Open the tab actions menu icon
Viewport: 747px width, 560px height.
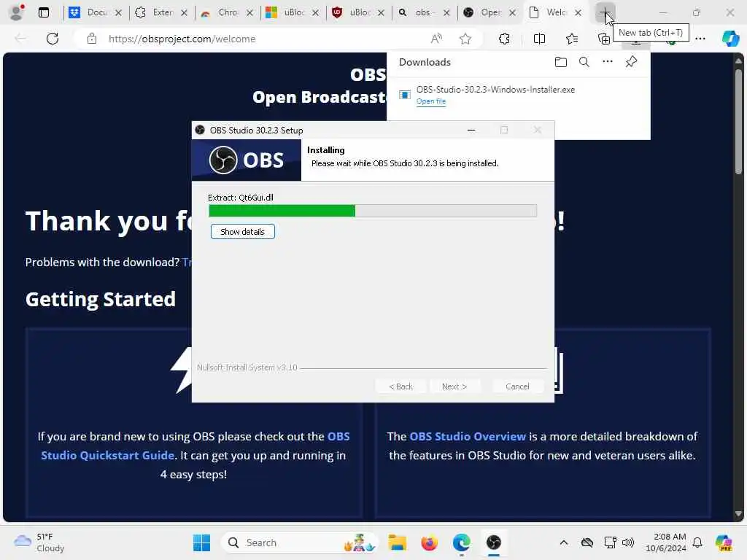point(43,12)
